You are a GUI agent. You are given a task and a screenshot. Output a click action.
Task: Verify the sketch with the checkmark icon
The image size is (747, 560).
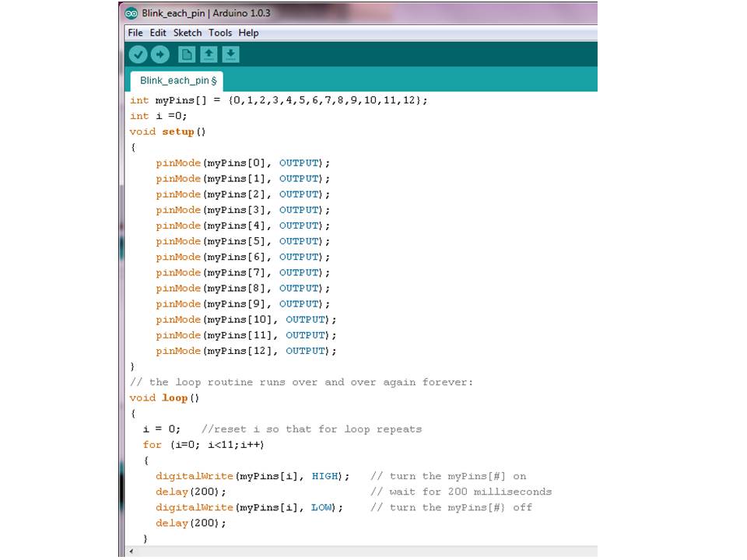[x=139, y=54]
